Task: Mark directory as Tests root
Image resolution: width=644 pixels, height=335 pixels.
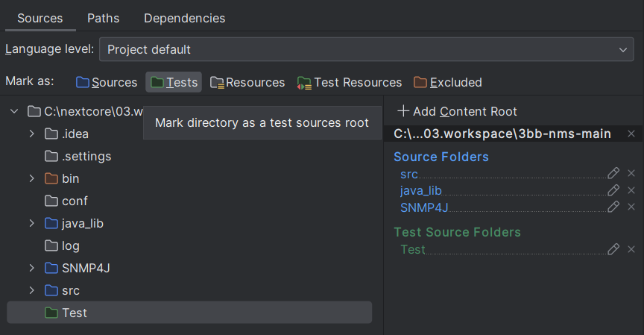Action: tap(174, 82)
